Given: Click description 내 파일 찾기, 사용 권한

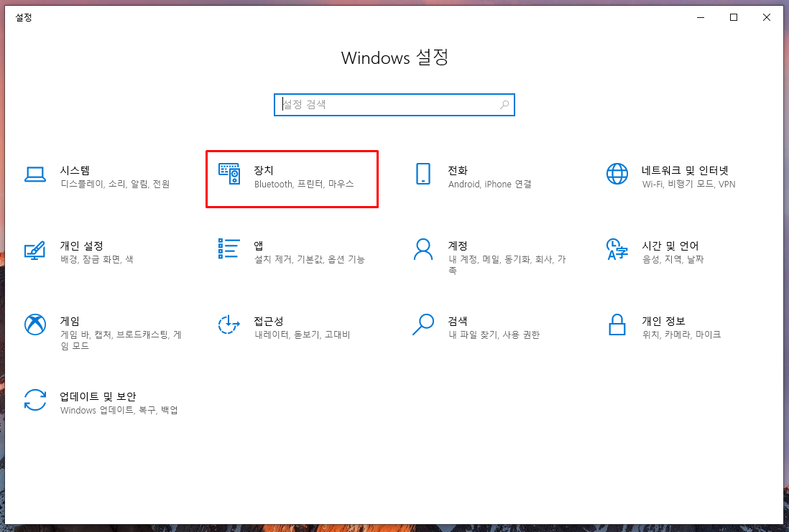Looking at the screenshot, I should tap(494, 335).
